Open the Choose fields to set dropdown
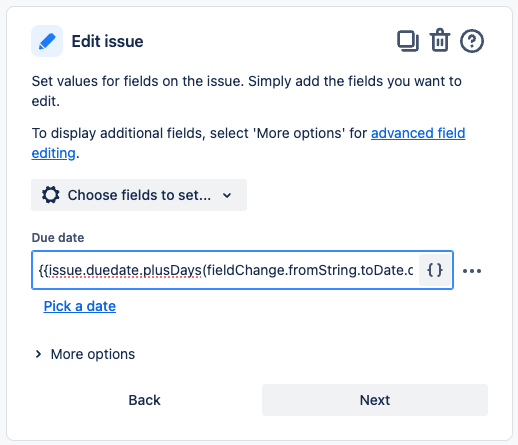The image size is (518, 445). point(139,195)
